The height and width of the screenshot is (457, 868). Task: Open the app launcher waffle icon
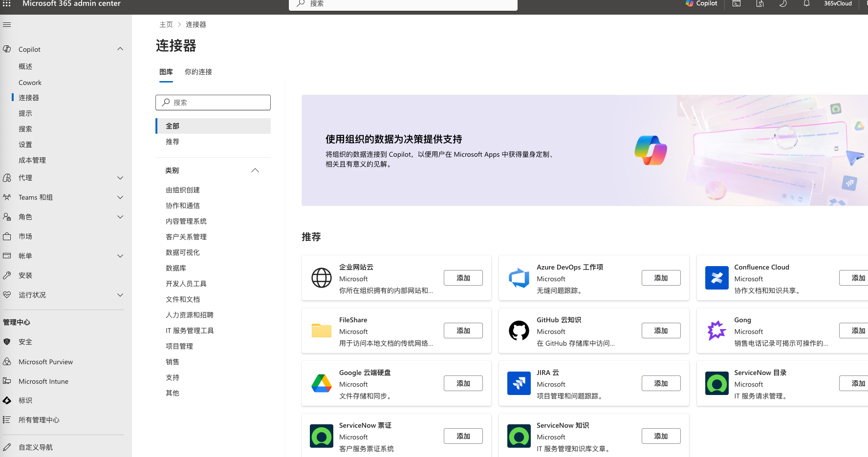[x=7, y=3]
